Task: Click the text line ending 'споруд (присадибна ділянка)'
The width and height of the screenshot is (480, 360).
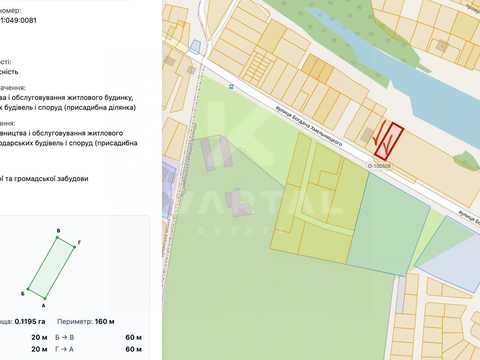Action: coord(68,108)
